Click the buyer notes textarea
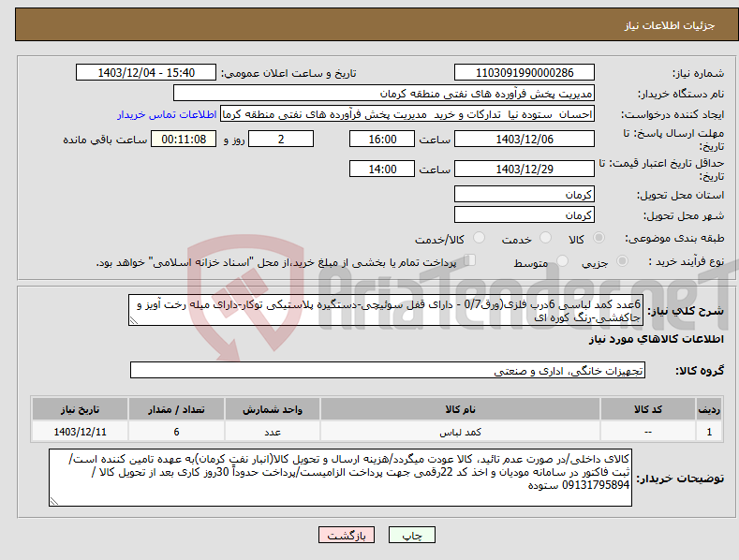 pos(340,478)
